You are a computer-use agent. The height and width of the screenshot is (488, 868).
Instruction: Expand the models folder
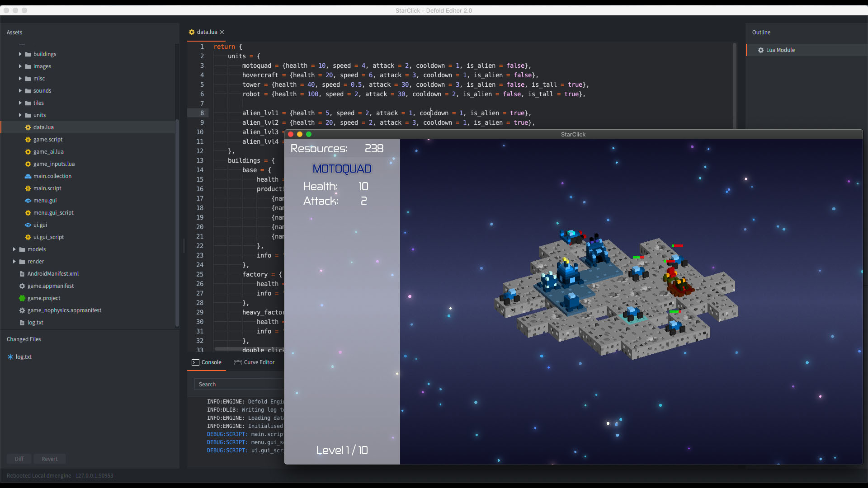[x=14, y=249]
